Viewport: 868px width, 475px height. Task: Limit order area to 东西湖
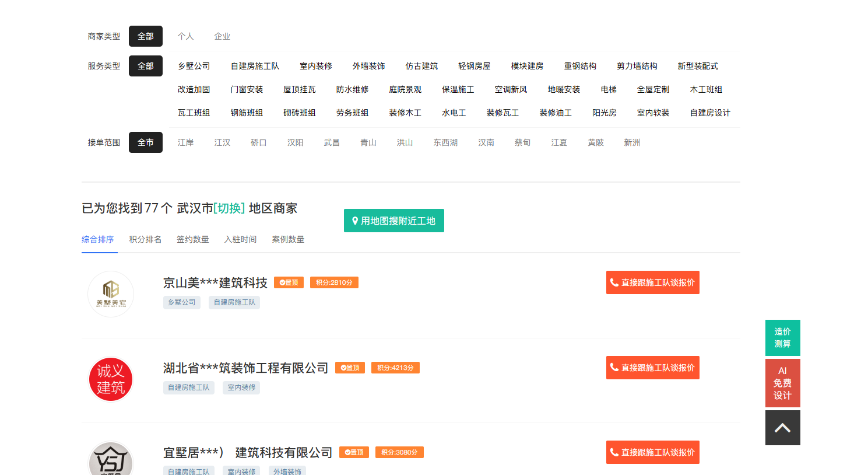pos(445,142)
